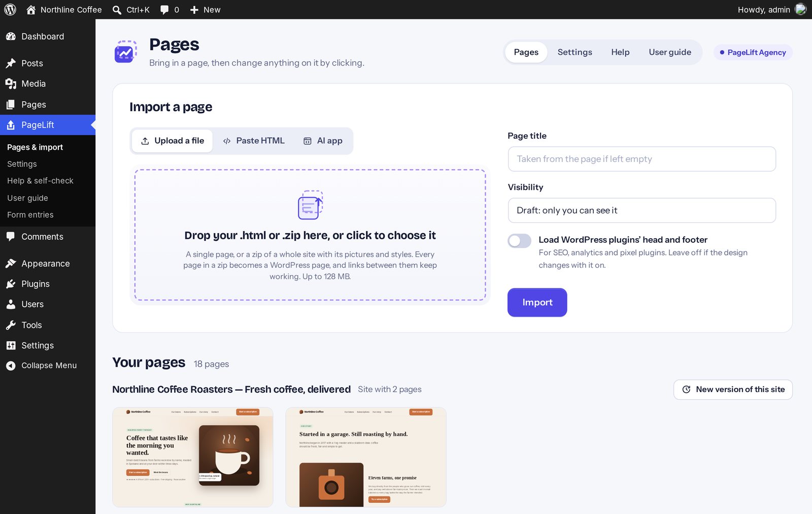Click the WordPress logo icon

pos(10,10)
